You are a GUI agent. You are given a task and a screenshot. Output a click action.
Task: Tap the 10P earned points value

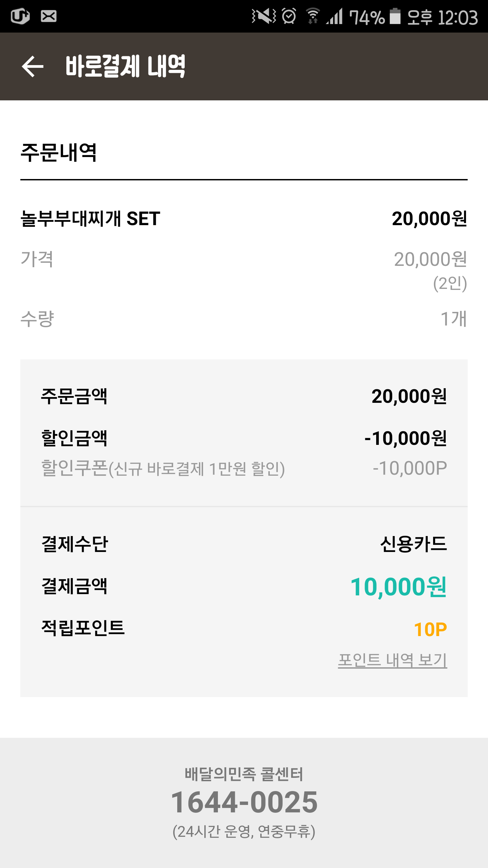pyautogui.click(x=430, y=629)
